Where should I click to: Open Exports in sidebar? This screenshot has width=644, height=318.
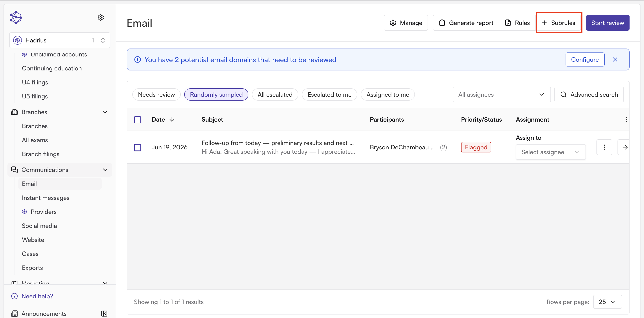(32, 267)
